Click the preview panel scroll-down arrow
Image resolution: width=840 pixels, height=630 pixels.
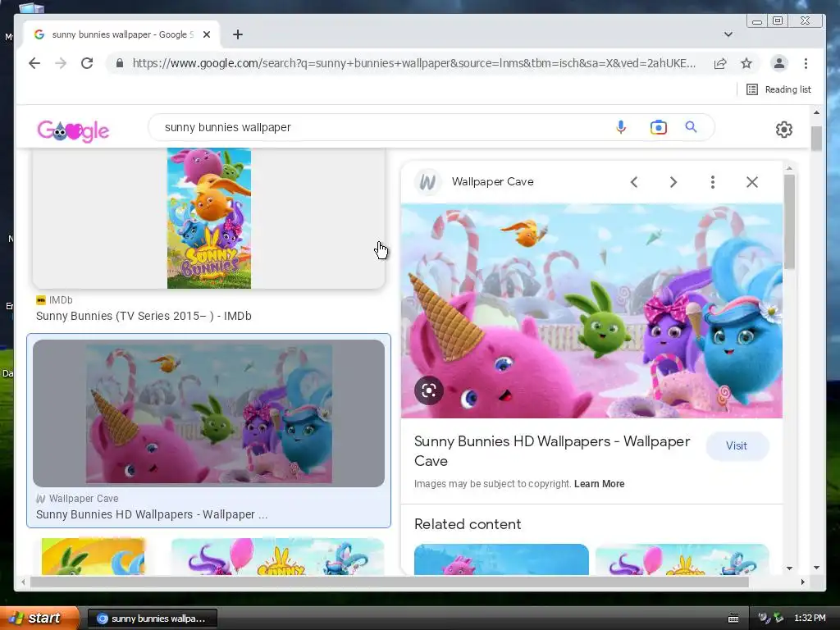[789, 568]
